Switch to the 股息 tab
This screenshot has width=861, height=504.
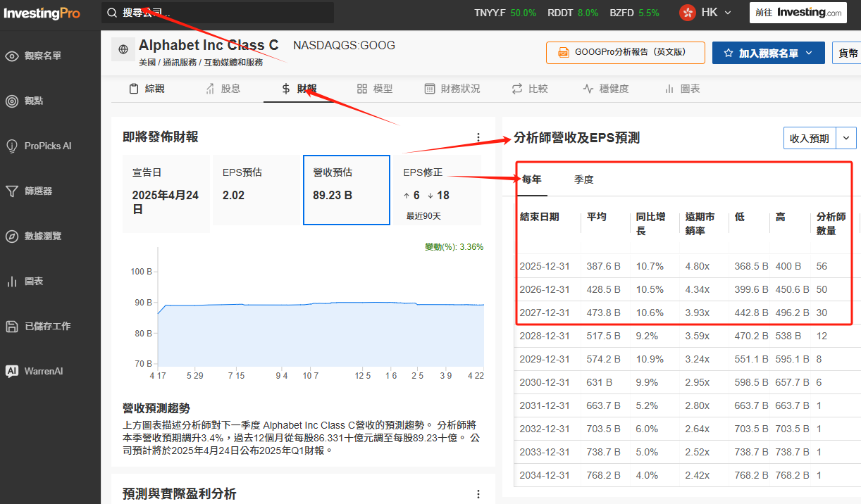223,89
